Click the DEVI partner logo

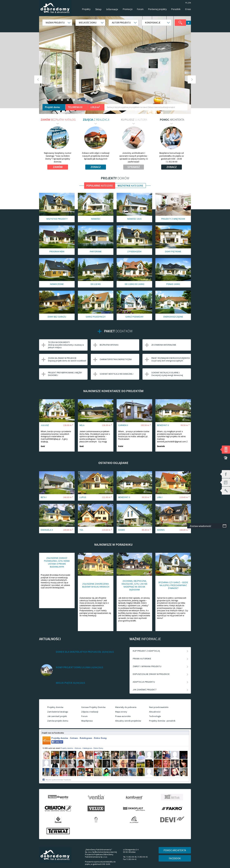[172, 820]
